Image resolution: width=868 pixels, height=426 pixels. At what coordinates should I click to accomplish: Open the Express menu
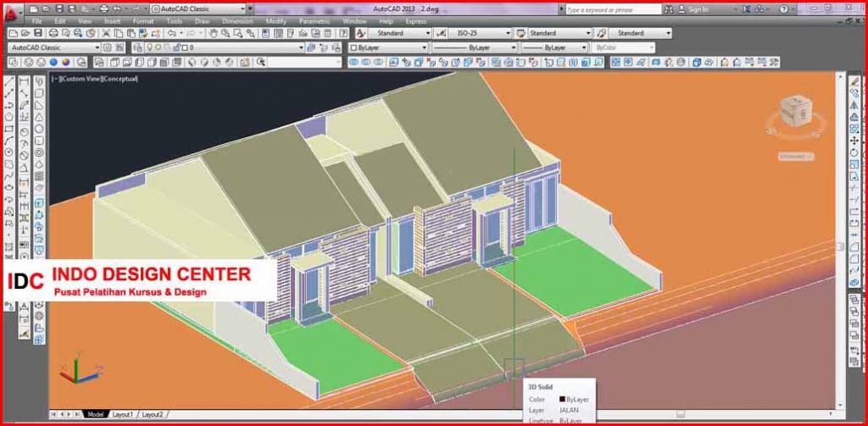[x=415, y=21]
